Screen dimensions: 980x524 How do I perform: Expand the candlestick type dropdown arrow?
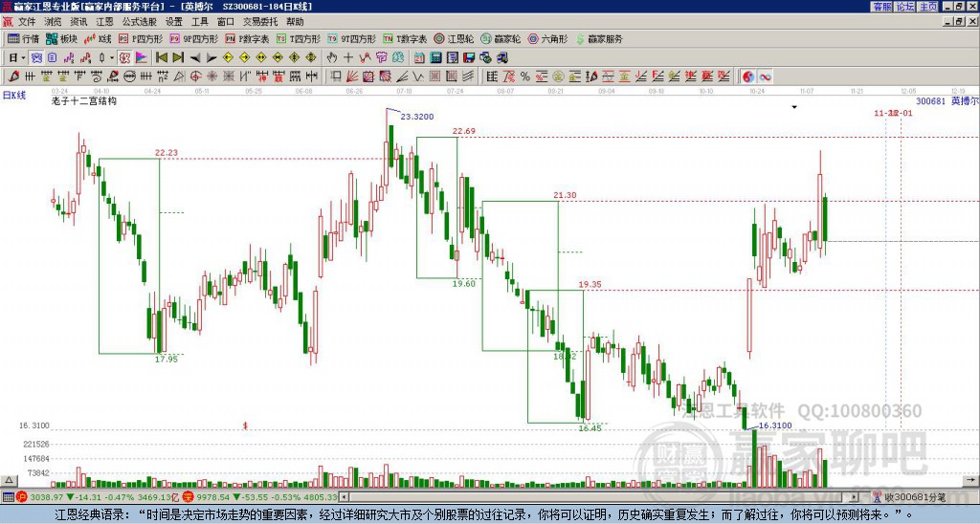coord(112,58)
